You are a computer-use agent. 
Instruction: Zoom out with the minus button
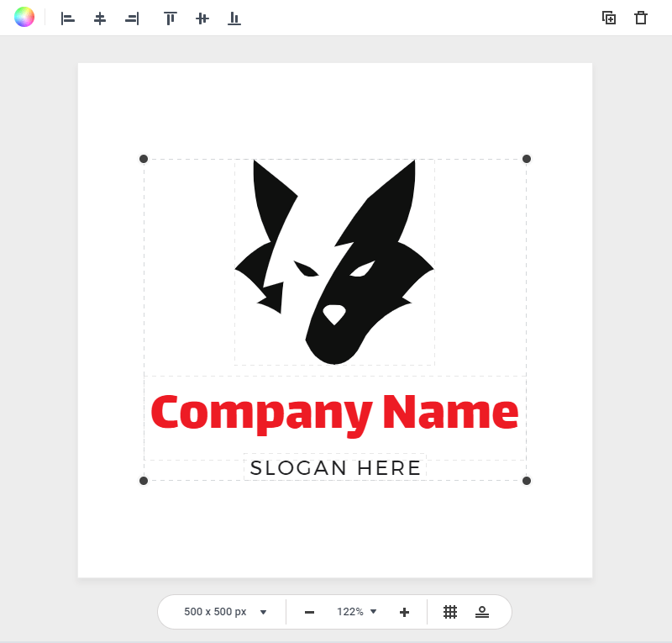pos(309,612)
